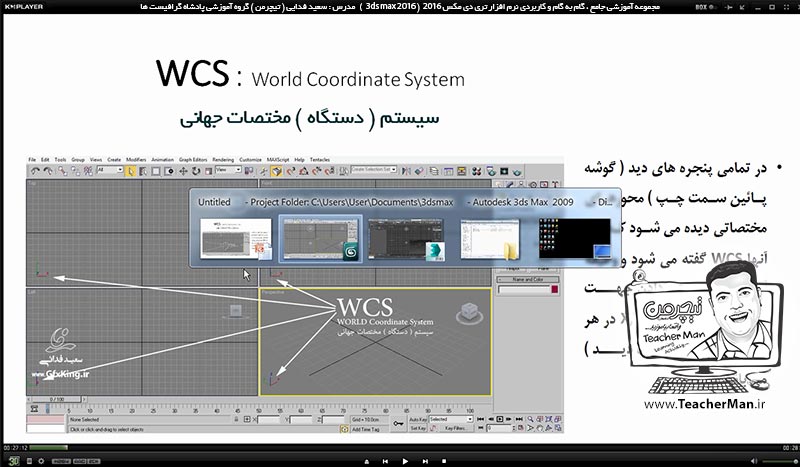The width and height of the screenshot is (800, 467).
Task: Click the Z coordinate input field
Action: click(x=333, y=420)
